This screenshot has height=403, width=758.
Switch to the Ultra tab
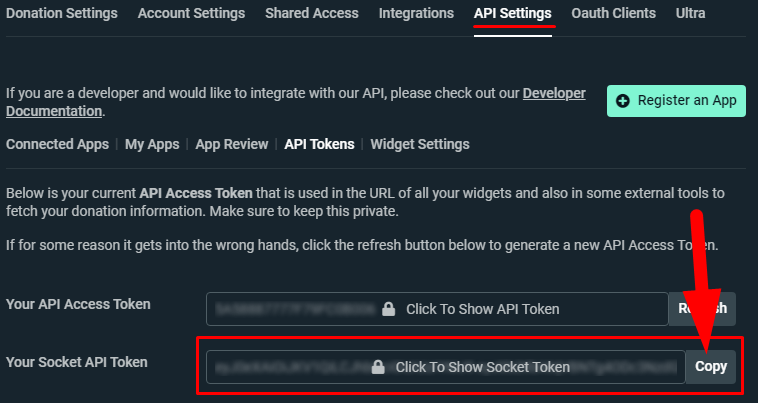(690, 13)
